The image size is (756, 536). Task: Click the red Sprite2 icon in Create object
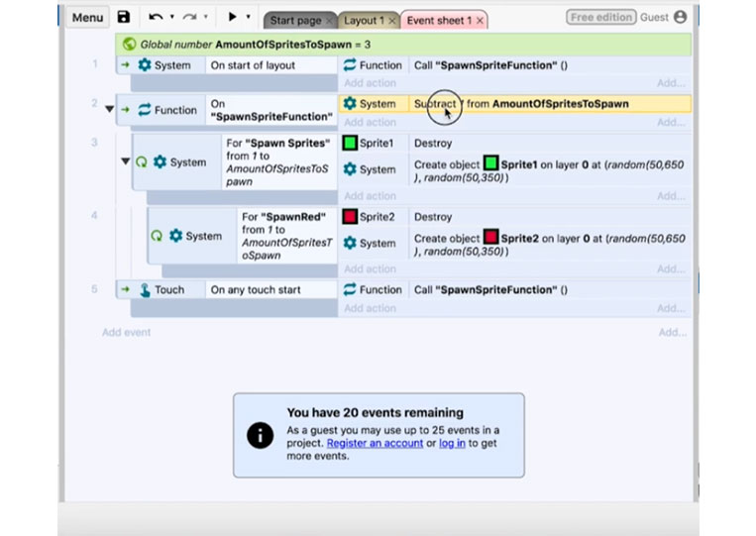click(x=490, y=237)
